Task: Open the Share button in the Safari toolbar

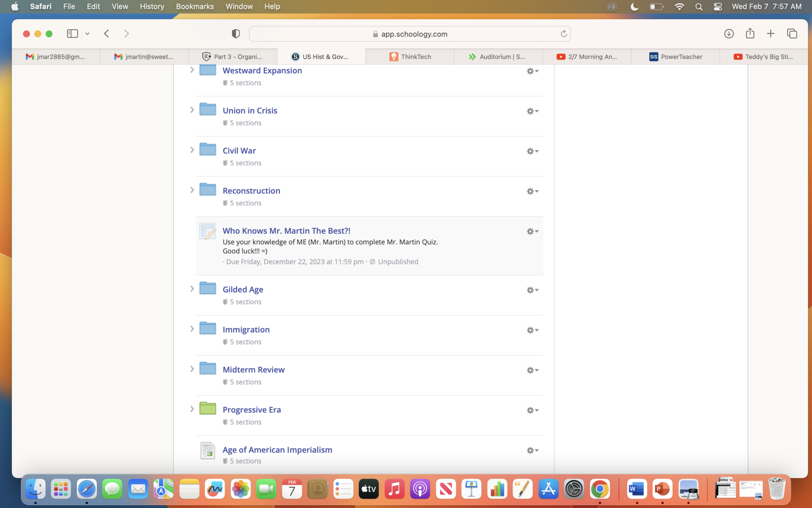Action: click(x=750, y=34)
